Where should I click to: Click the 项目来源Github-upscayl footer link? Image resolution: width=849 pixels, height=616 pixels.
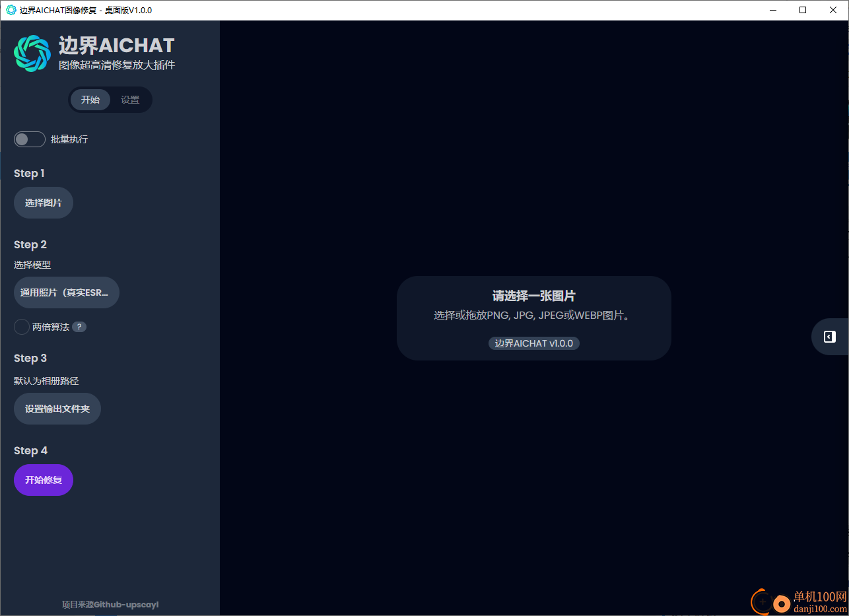coord(110,604)
